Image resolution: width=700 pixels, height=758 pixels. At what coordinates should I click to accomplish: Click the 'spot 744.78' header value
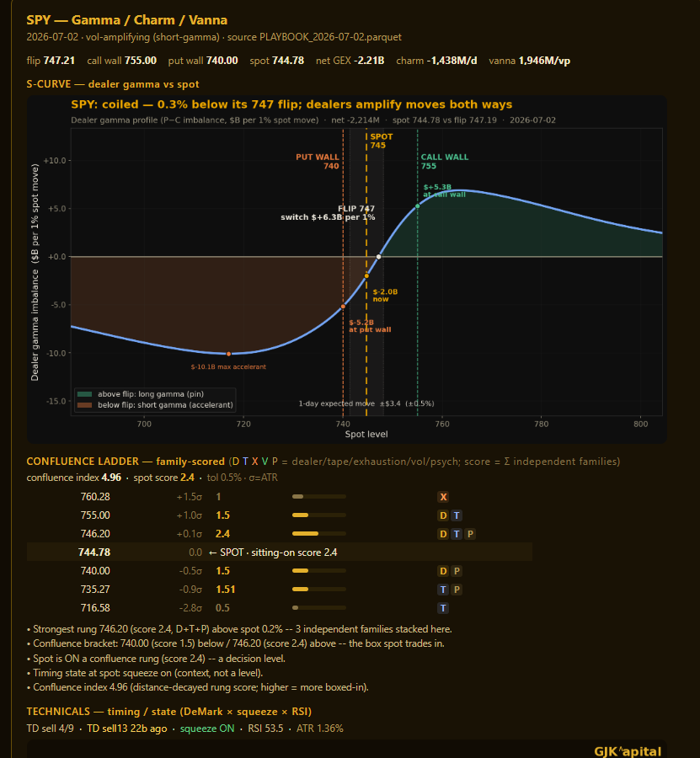tap(277, 61)
